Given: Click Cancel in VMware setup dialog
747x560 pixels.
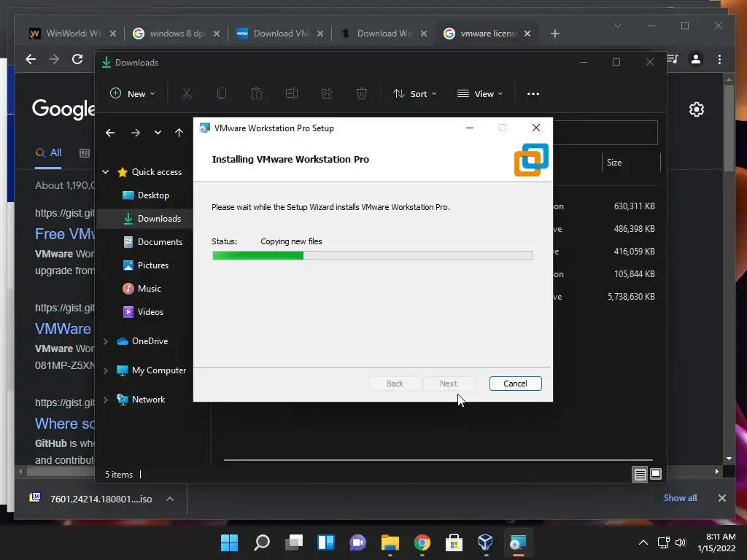Looking at the screenshot, I should point(515,384).
